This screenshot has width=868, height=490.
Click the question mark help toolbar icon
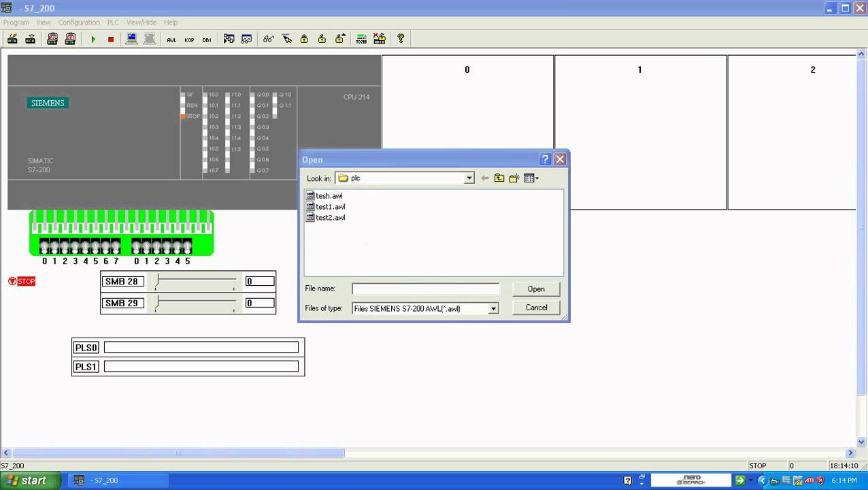pos(401,39)
